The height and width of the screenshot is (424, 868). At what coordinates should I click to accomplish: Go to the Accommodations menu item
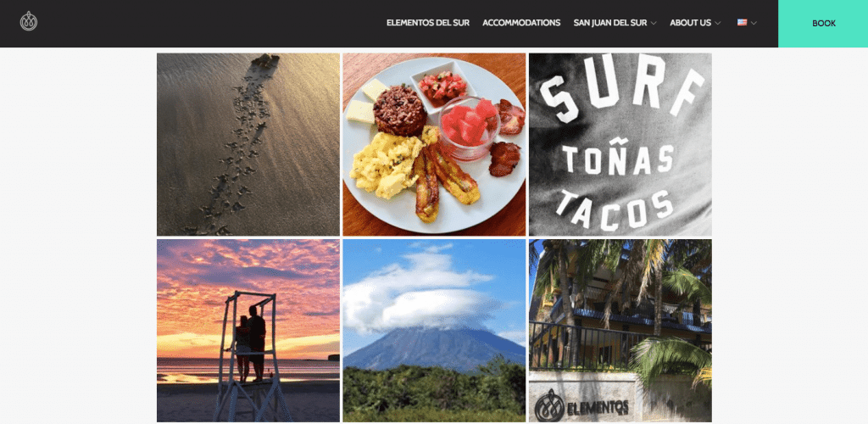tap(521, 23)
